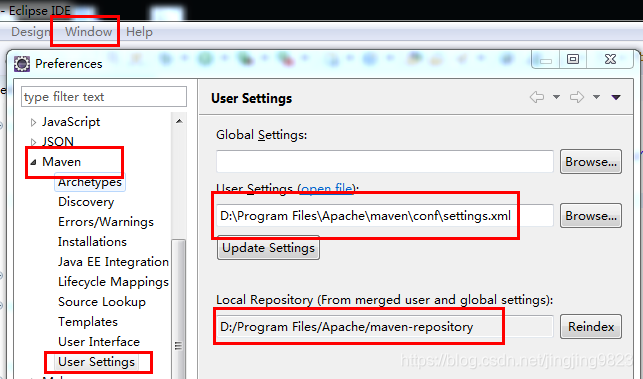Select Templates under Maven
Viewport: 643px width, 379px height.
[88, 322]
